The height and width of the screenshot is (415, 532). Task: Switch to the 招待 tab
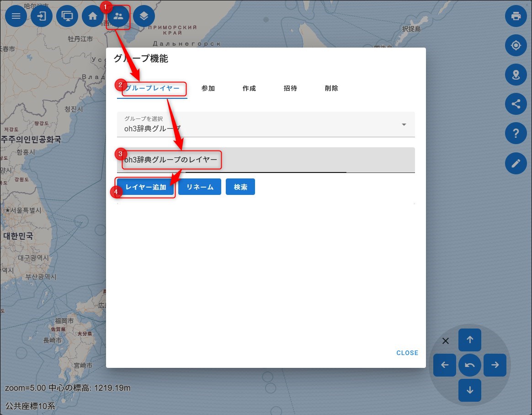(290, 88)
